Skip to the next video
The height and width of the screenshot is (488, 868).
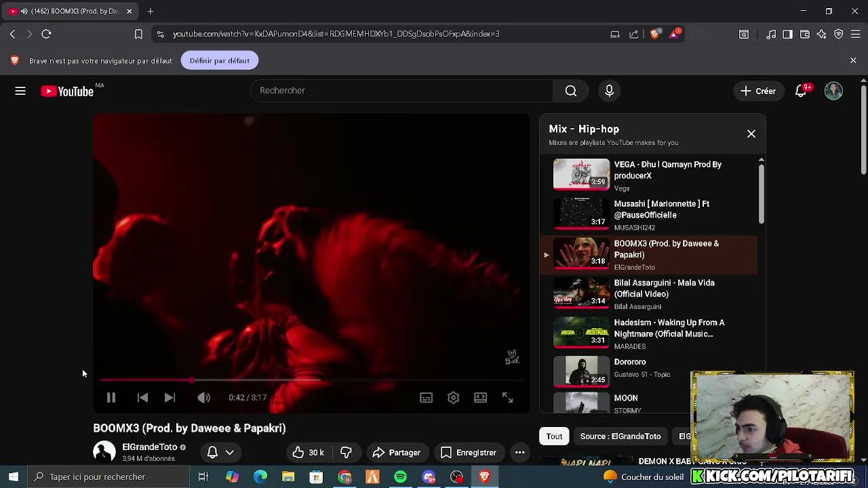170,398
